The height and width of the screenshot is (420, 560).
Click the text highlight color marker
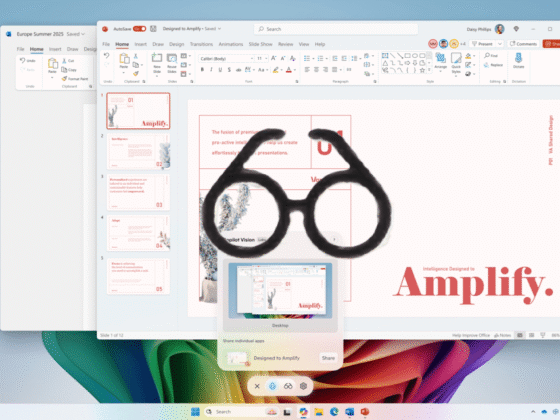tap(275, 70)
